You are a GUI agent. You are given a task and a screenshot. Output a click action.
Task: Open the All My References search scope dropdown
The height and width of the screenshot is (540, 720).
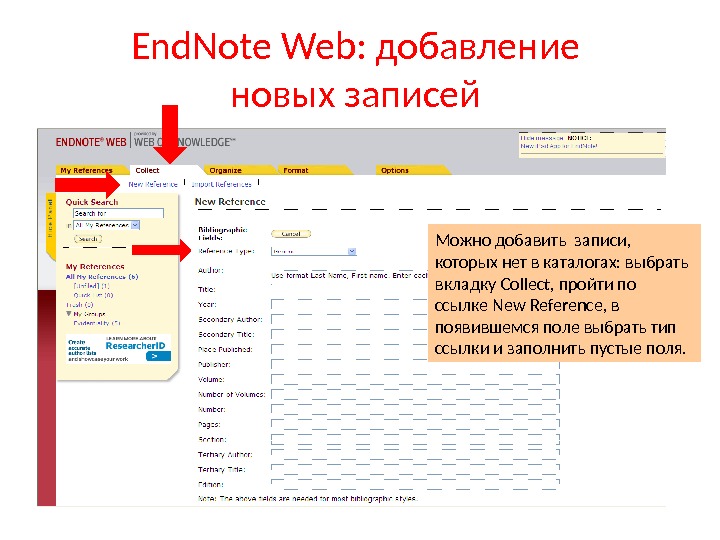[107, 225]
